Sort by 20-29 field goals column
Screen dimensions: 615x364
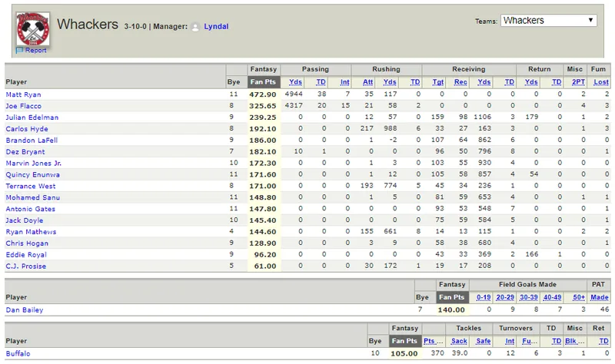(505, 297)
